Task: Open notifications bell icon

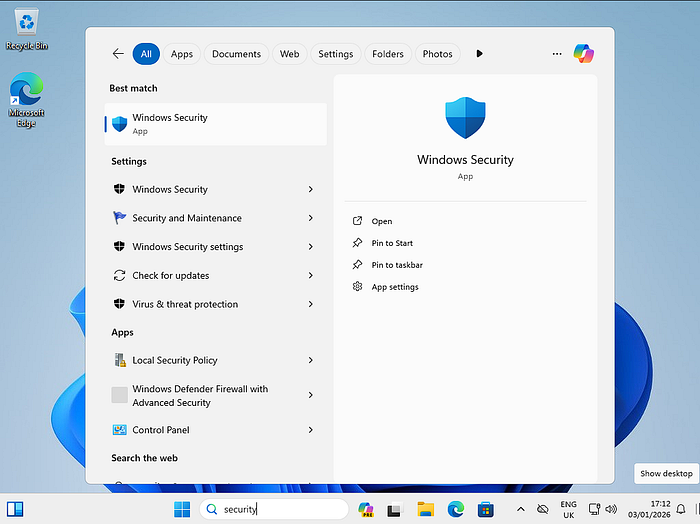Action: [x=681, y=509]
